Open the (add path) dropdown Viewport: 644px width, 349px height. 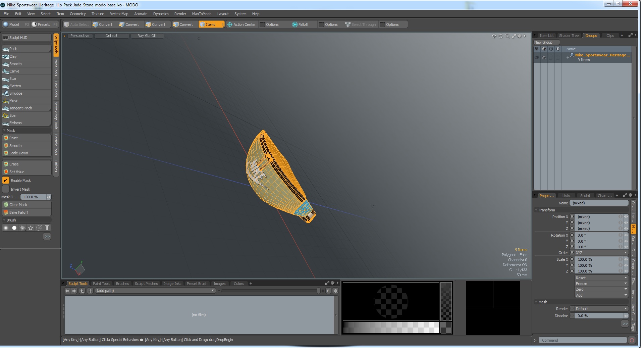[155, 291]
